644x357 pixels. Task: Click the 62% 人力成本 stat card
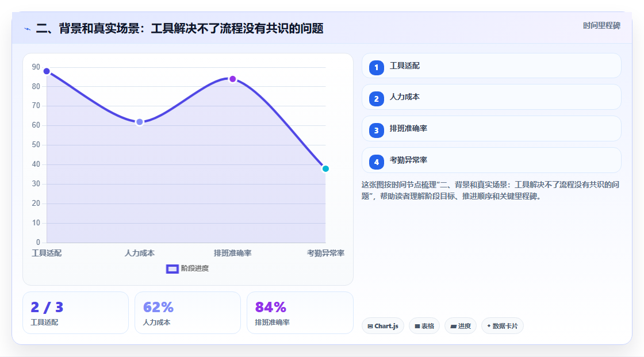[187, 313]
